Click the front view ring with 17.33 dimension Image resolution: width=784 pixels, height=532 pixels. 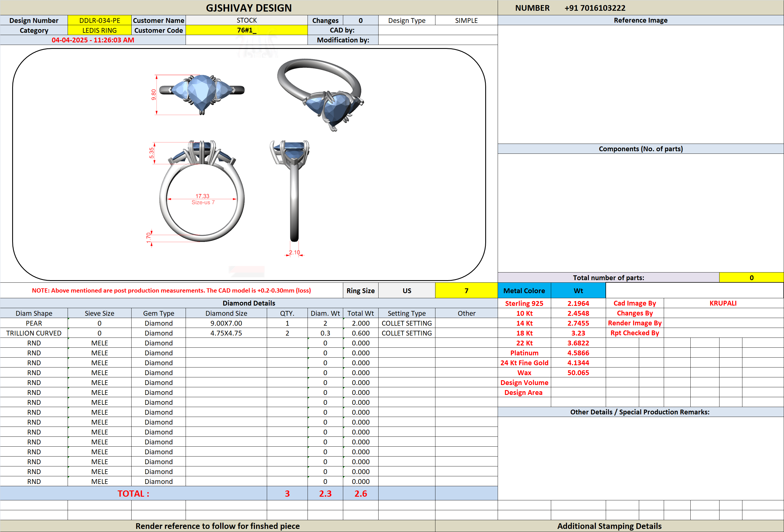pos(202,191)
